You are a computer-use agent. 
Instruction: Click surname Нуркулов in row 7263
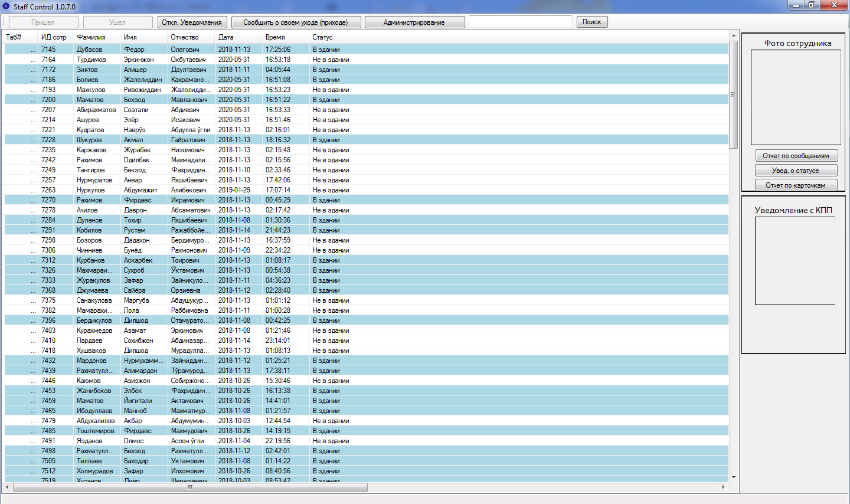point(90,190)
